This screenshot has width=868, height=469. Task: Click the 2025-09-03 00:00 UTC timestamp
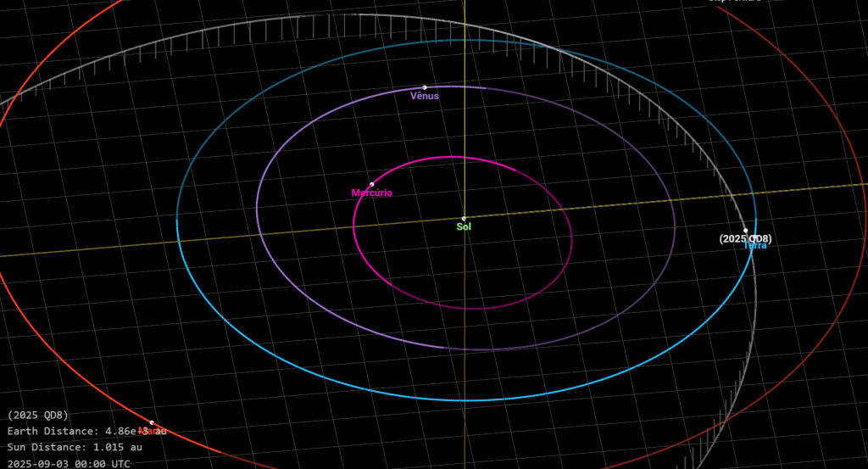(x=69, y=463)
